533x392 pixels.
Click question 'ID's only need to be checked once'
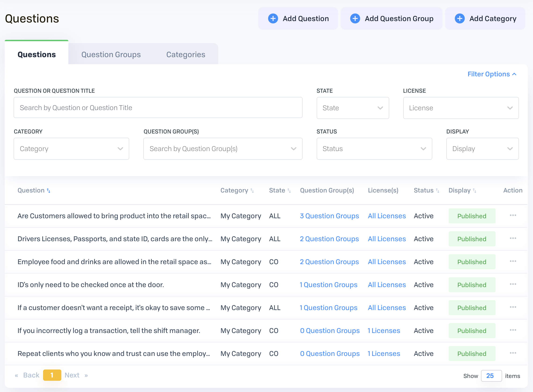point(91,285)
